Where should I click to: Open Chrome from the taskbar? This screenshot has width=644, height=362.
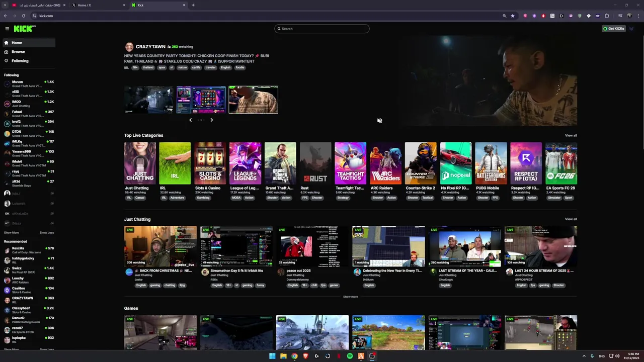click(x=294, y=356)
